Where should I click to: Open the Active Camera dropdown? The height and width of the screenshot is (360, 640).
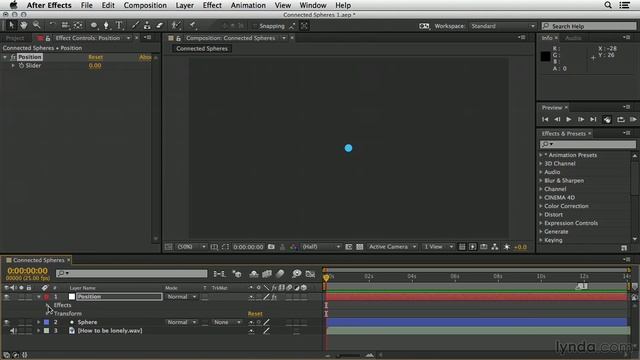pyautogui.click(x=392, y=247)
